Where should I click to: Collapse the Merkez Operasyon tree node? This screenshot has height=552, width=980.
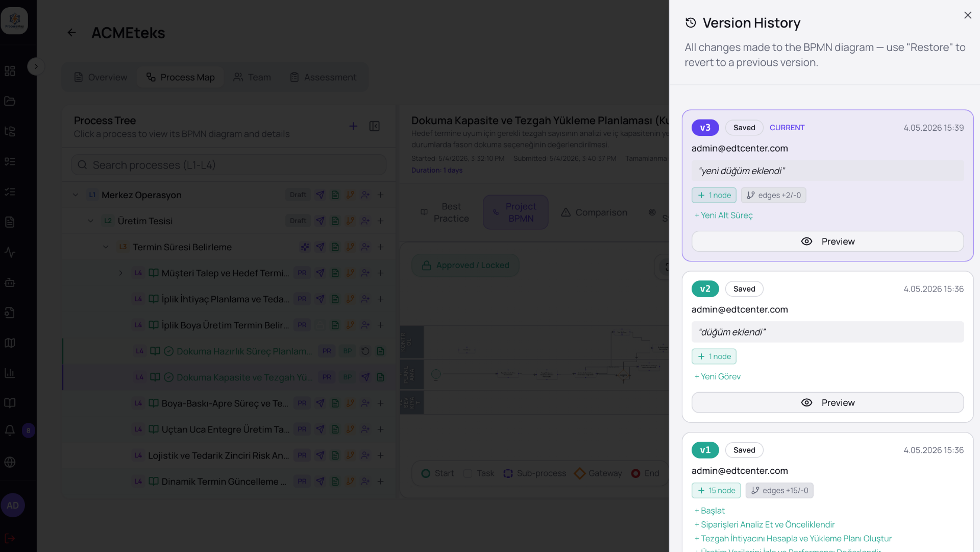tap(76, 195)
